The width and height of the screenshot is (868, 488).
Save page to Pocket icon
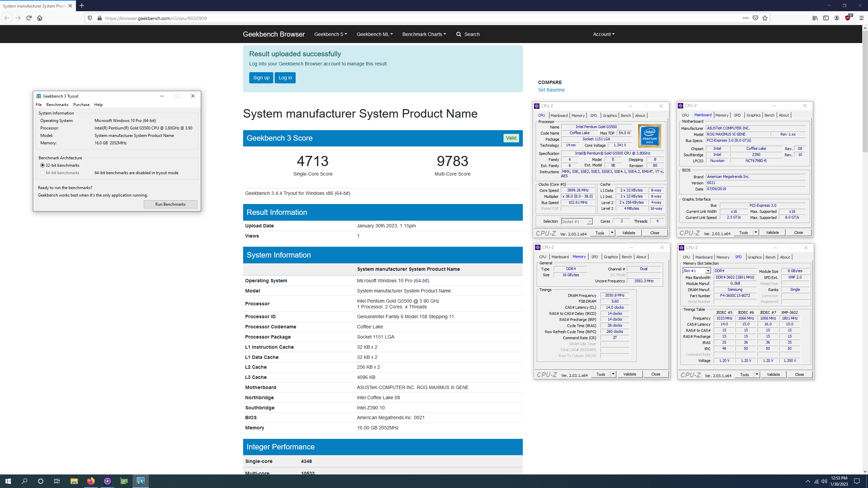(755, 18)
